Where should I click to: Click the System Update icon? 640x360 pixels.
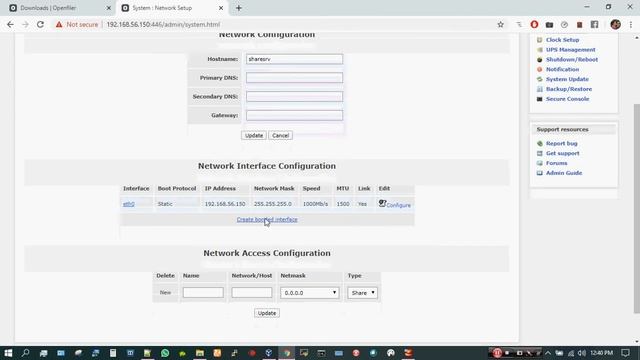tap(540, 79)
